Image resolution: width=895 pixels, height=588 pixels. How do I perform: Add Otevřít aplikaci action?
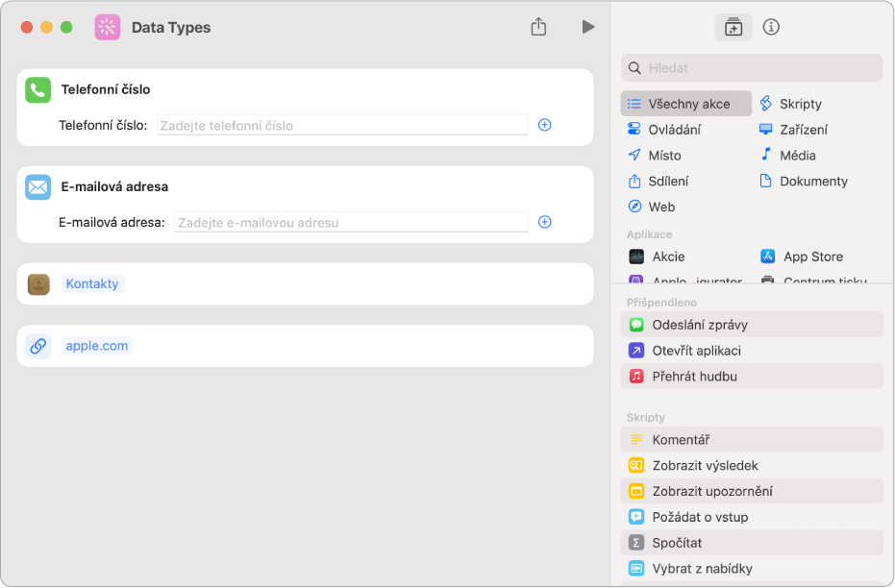point(752,350)
